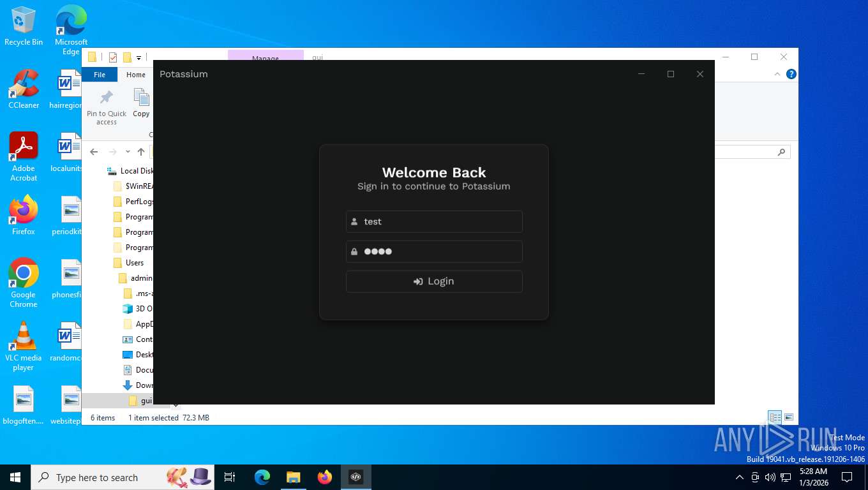Image resolution: width=868 pixels, height=490 pixels.
Task: Select the admin folder in tree
Action: 135,278
